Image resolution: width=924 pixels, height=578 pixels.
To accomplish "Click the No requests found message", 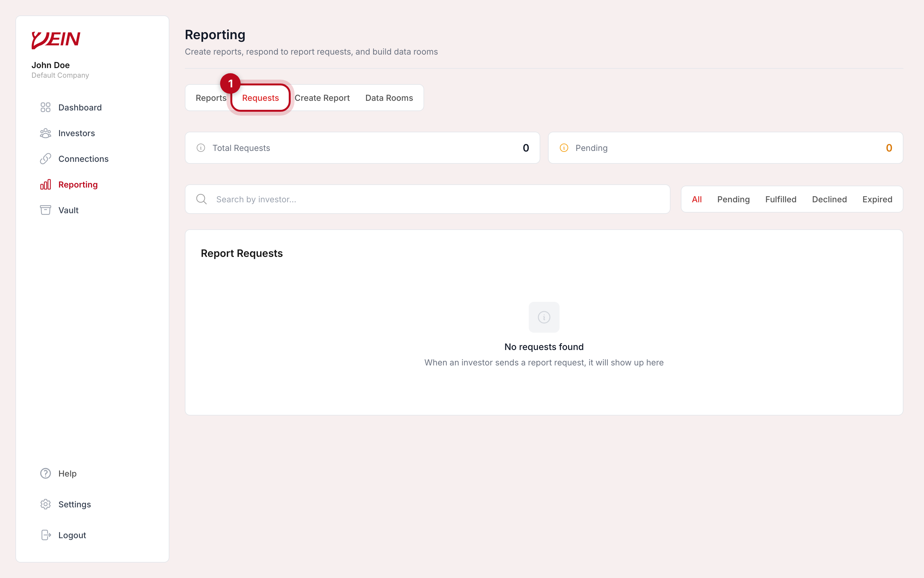I will pyautogui.click(x=544, y=347).
